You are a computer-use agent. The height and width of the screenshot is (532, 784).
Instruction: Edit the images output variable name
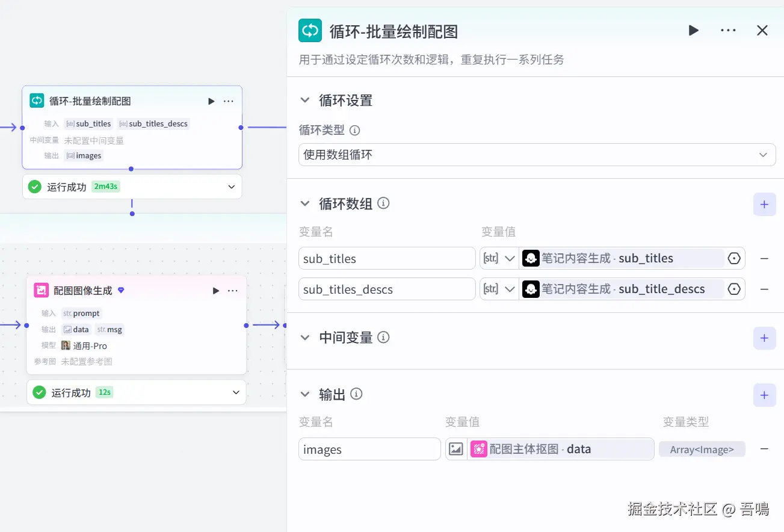[369, 449]
